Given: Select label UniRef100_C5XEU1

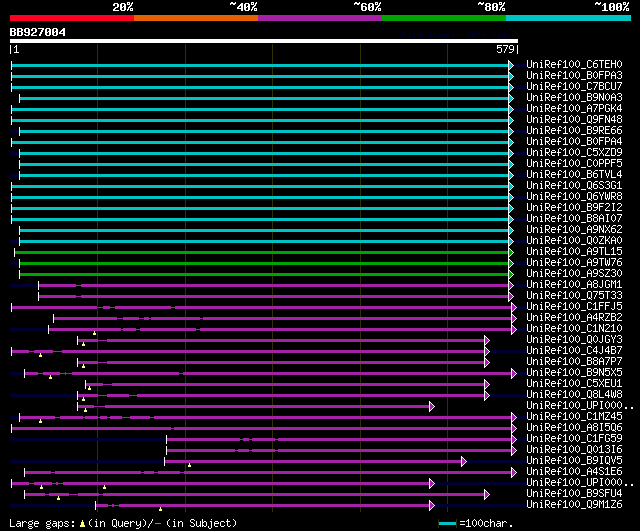Looking at the screenshot, I should click(x=574, y=384).
